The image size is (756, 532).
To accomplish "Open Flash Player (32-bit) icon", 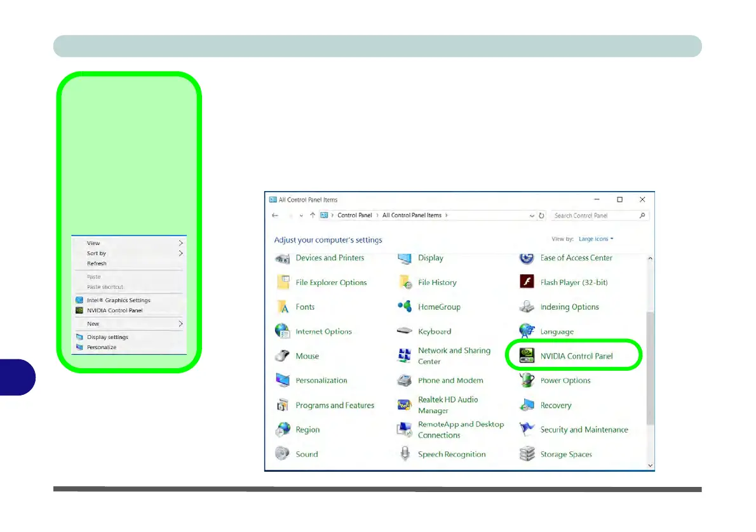I will click(x=527, y=281).
